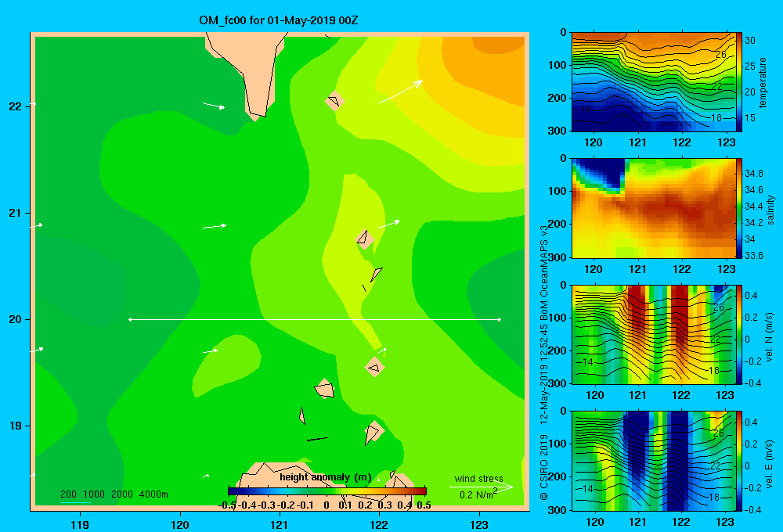Open the vel. N depth section plot

pos(654,334)
